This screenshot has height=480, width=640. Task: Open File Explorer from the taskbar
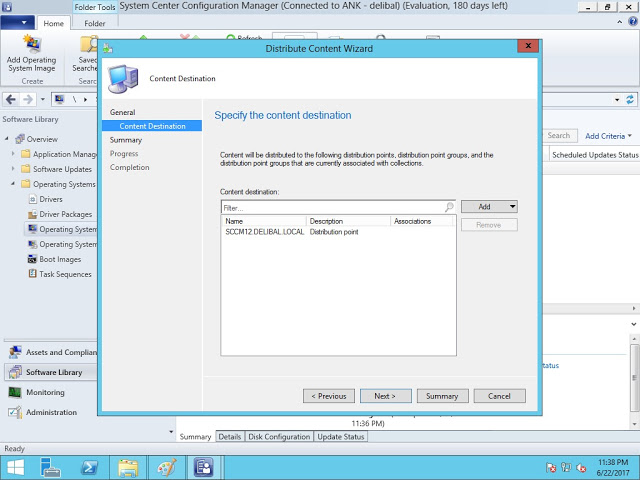128,467
